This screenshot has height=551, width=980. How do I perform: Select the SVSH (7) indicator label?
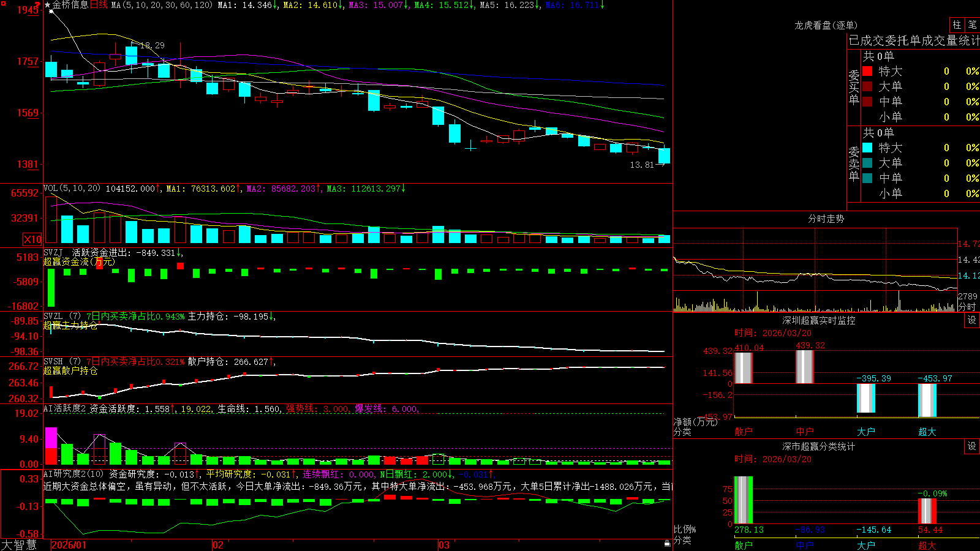(62, 362)
